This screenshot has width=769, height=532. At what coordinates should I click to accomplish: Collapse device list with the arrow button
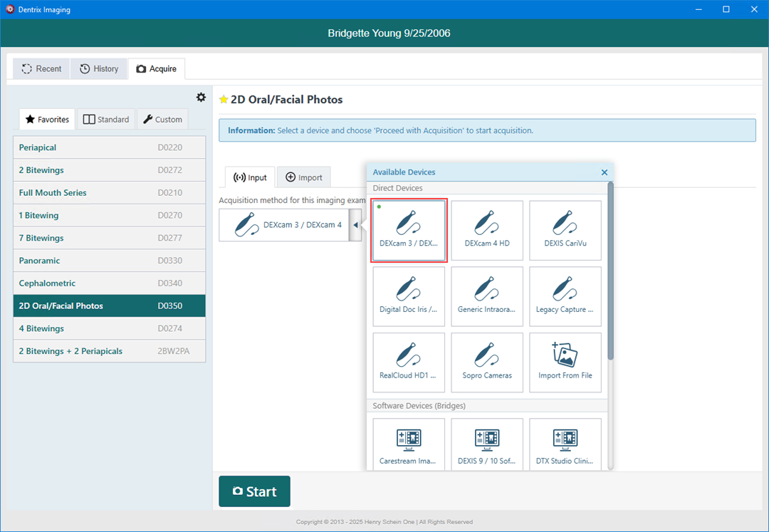click(356, 225)
